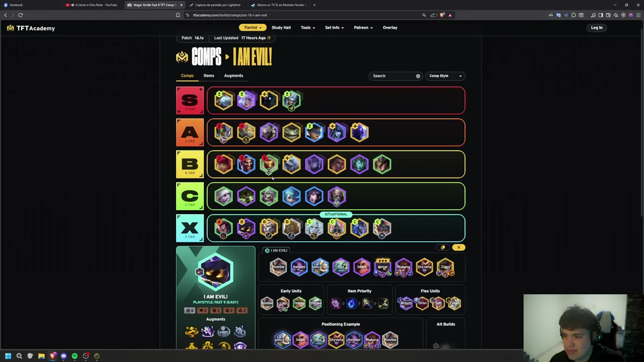The width and height of the screenshot is (644, 362).
Task: Click the Veigar three-star unit icon
Action: click(x=382, y=267)
